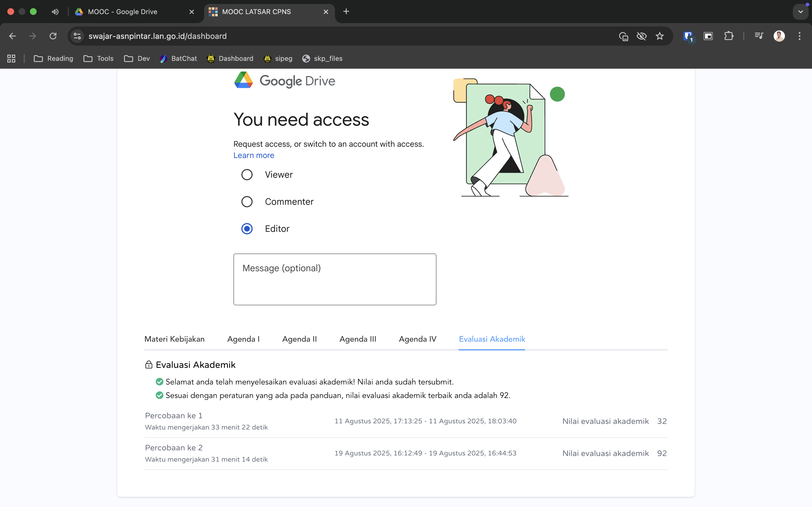
Task: Open the apps grid icon in bookmarks bar
Action: tap(11, 58)
